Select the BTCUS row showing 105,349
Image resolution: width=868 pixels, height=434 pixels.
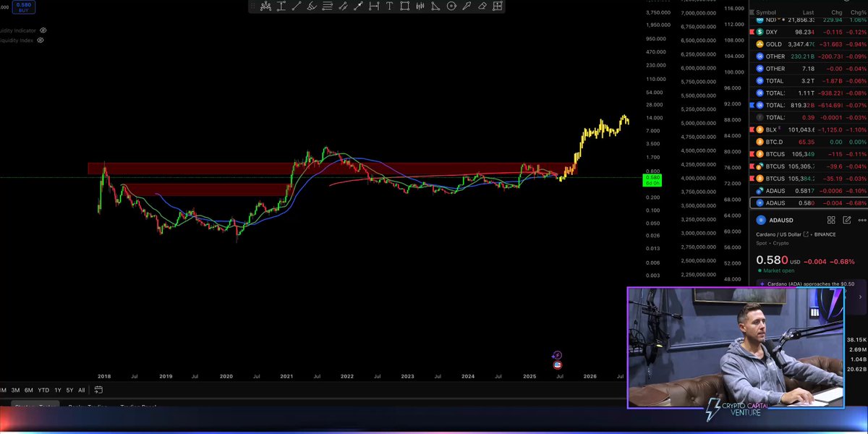click(x=809, y=154)
